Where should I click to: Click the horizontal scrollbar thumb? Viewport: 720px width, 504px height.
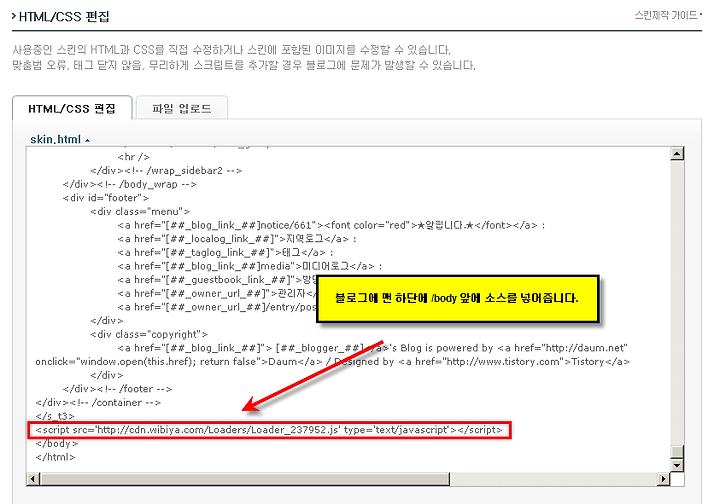[245, 479]
